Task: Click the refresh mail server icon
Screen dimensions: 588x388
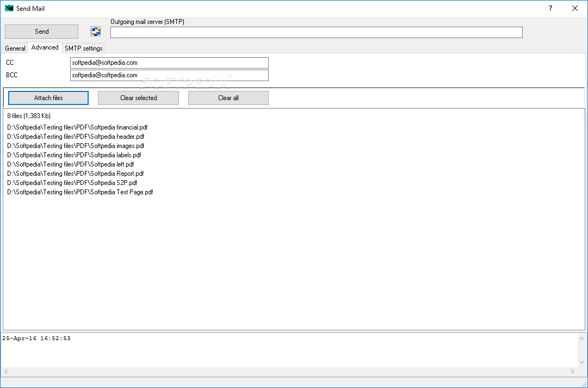Action: click(x=96, y=32)
